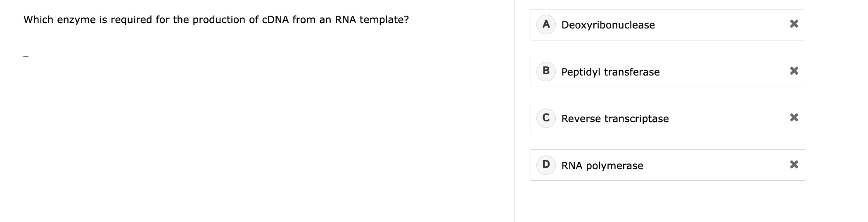This screenshot has height=222, width=868.
Task: Click the RNA polymerase answer text
Action: [x=602, y=166]
